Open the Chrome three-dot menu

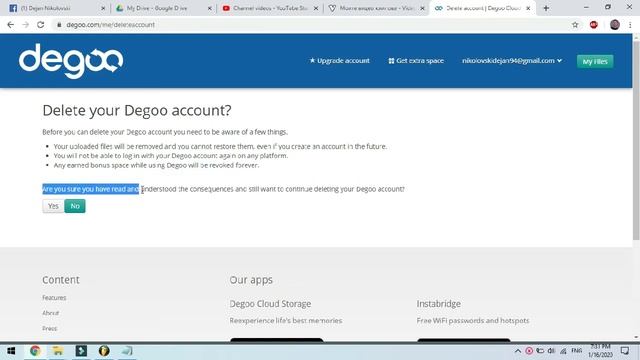pos(630,25)
